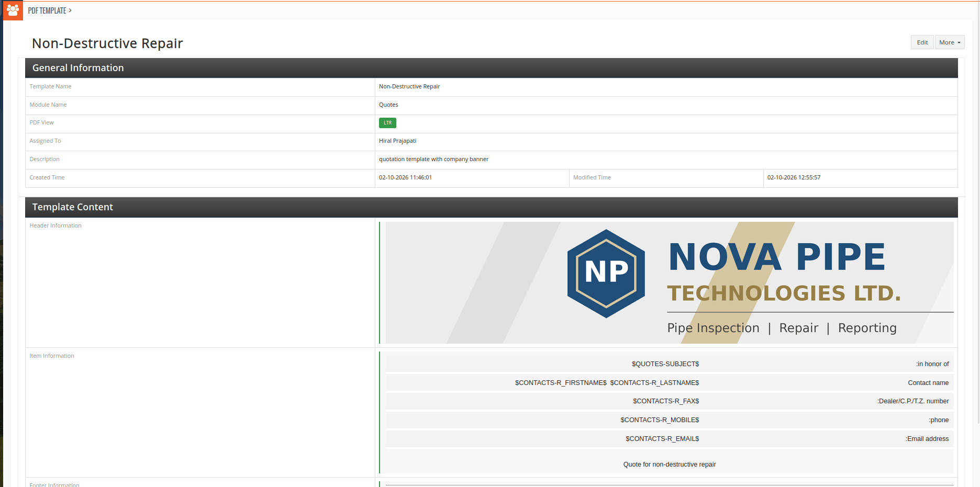Viewport: 980px width, 487px height.
Task: Click the breadcrumb chevron after PDF TEMPLATE
Action: pos(70,10)
